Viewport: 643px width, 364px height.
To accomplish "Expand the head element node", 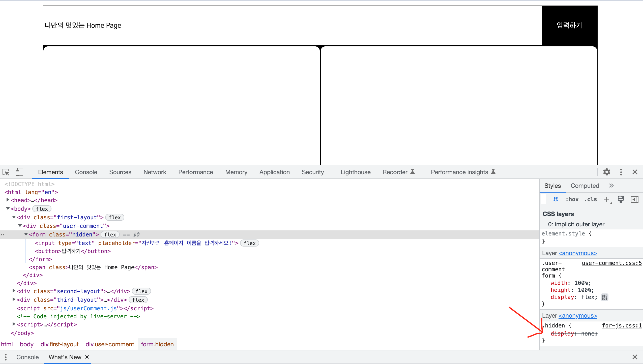I will [x=8, y=200].
